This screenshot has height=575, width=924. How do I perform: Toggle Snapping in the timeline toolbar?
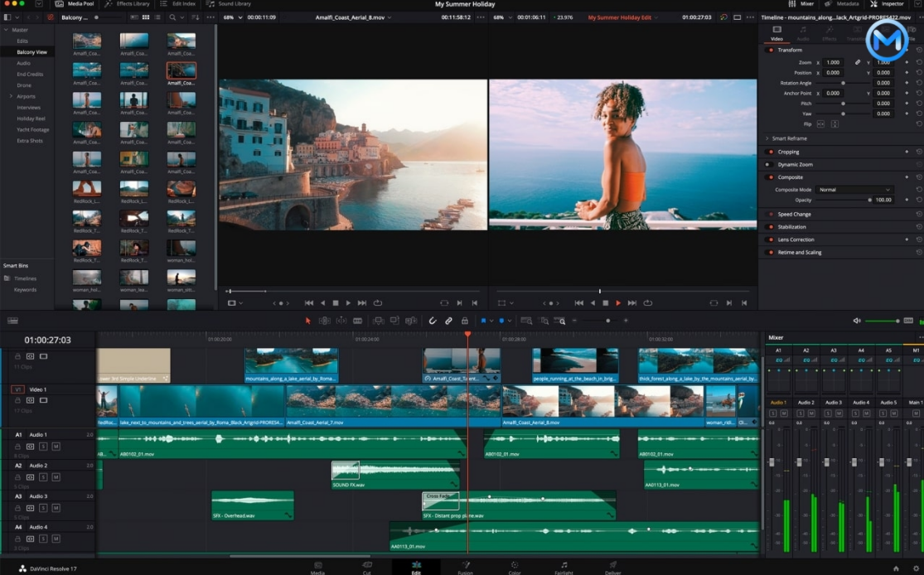(433, 321)
